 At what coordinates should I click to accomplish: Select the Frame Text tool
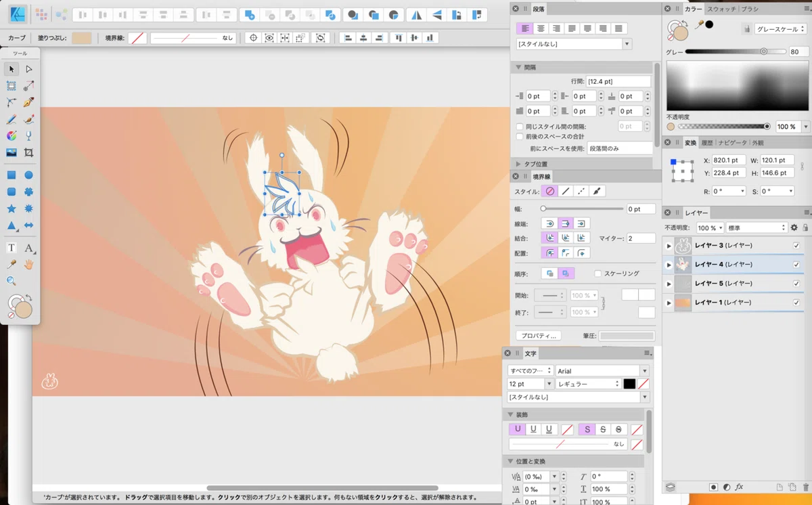tap(29, 248)
